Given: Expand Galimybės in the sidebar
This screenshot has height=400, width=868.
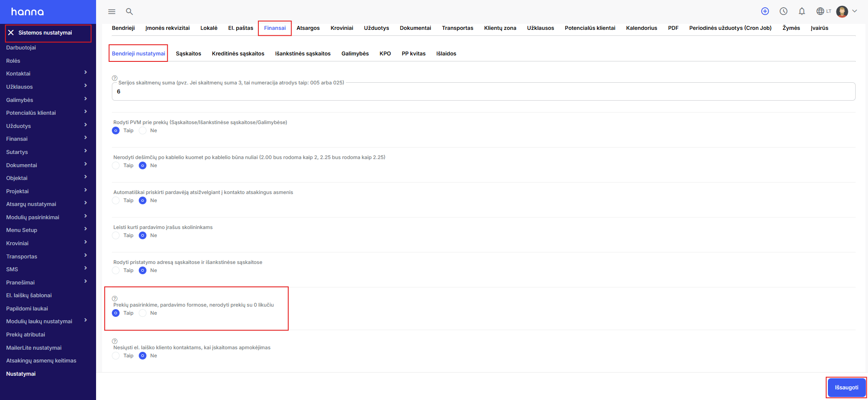Looking at the screenshot, I should pyautogui.click(x=86, y=99).
